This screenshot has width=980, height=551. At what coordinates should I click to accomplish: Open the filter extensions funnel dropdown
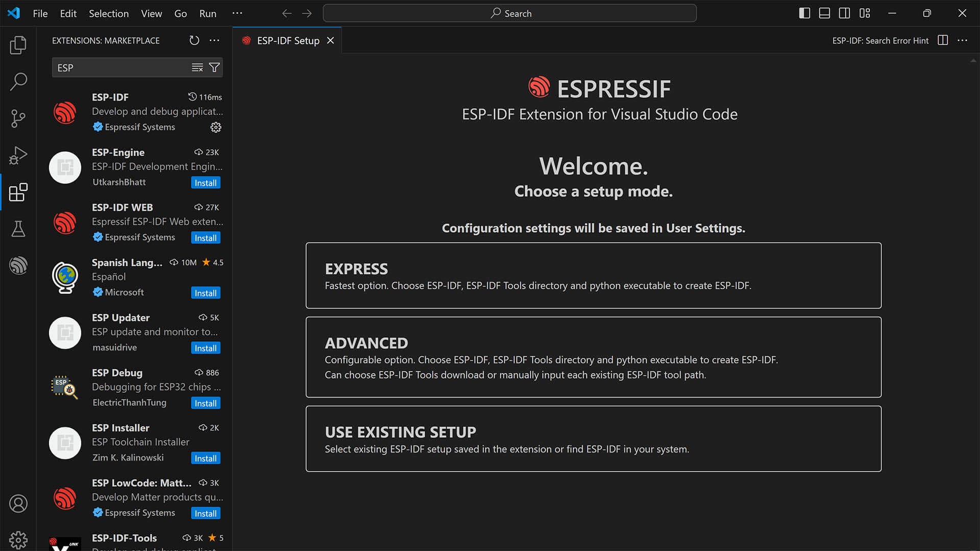214,67
